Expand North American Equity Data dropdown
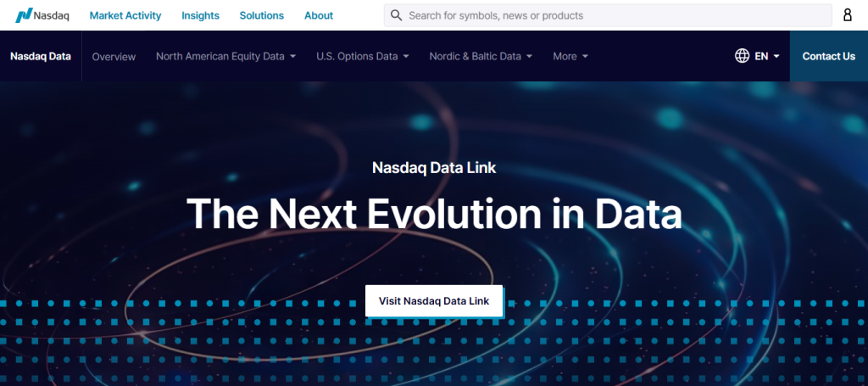 pos(225,57)
